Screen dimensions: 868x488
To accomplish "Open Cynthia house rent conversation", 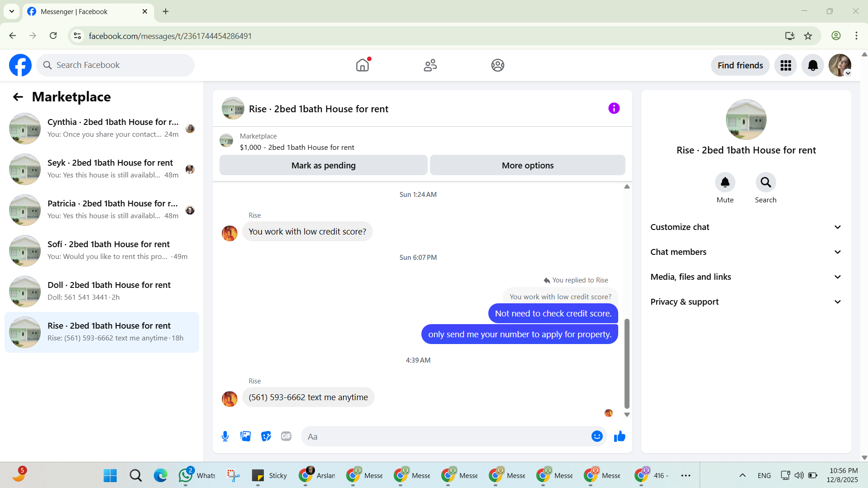I will tap(102, 129).
